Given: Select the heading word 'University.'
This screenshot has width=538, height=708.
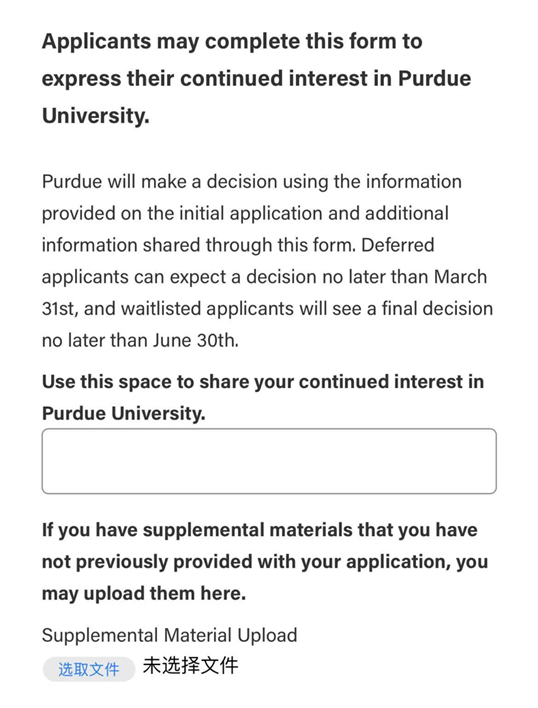Looking at the screenshot, I should pos(96,116).
